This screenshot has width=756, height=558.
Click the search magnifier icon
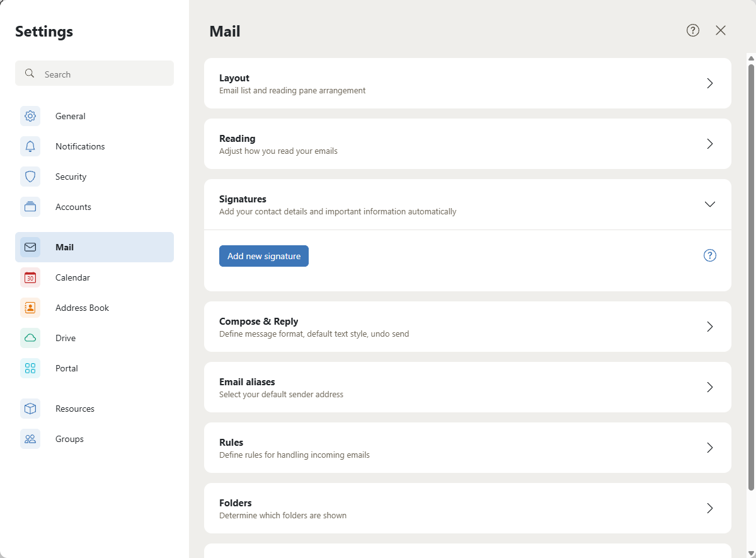pos(30,74)
